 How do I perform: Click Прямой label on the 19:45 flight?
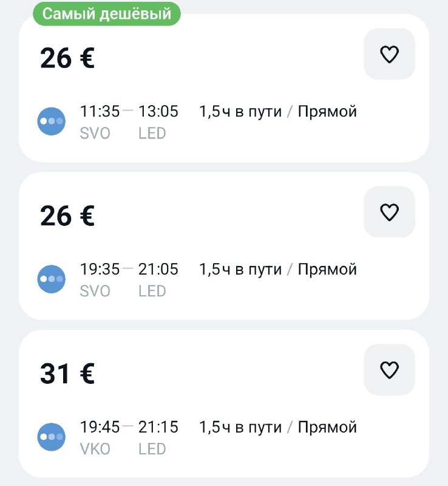(x=327, y=427)
